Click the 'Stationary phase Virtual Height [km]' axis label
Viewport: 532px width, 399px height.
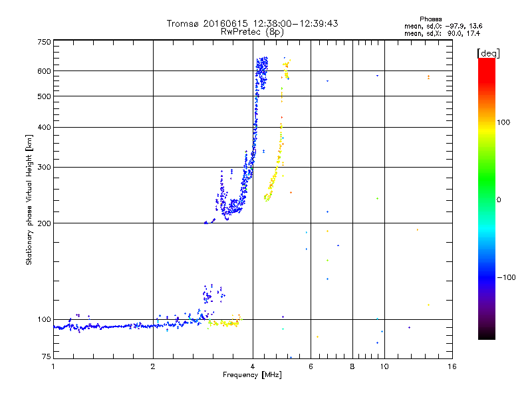click(29, 199)
